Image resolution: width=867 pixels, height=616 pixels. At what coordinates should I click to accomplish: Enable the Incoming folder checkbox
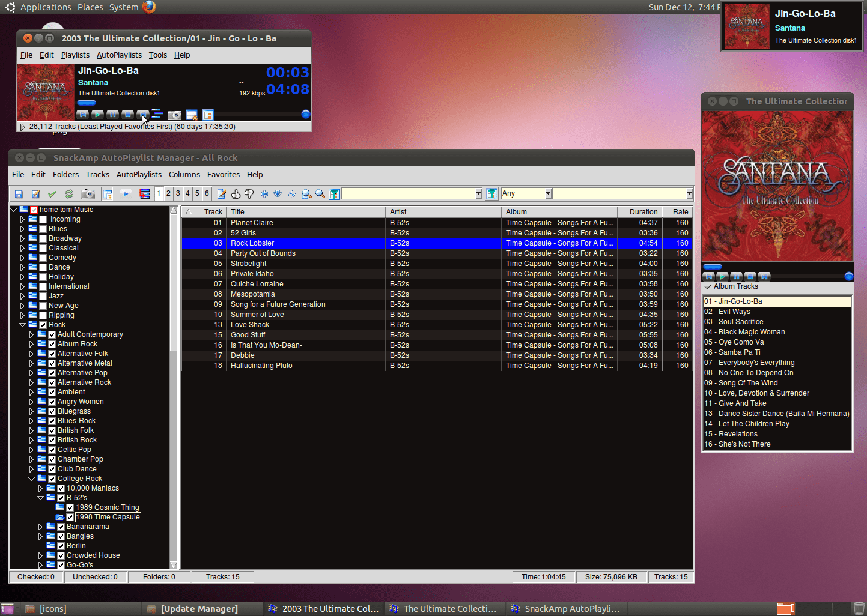click(43, 219)
